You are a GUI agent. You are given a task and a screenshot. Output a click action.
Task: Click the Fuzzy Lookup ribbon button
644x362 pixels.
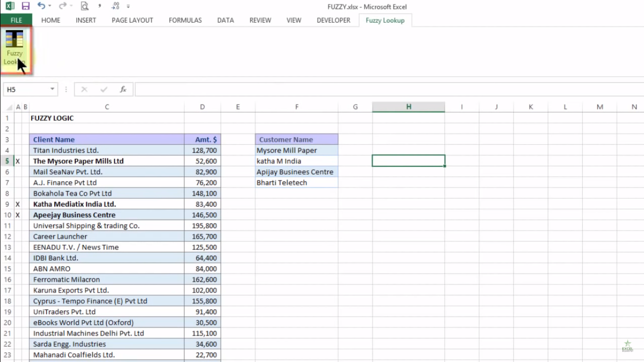[16, 49]
